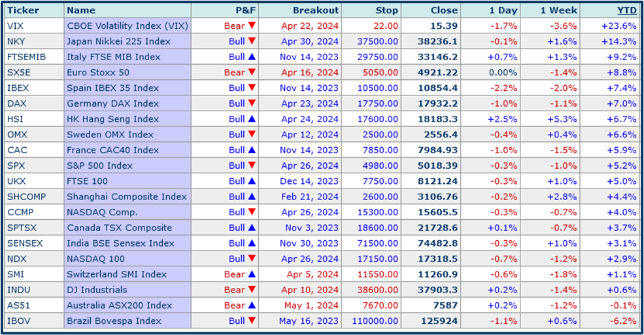
Task: Open the Germany DAX Index name
Action: [x=112, y=103]
